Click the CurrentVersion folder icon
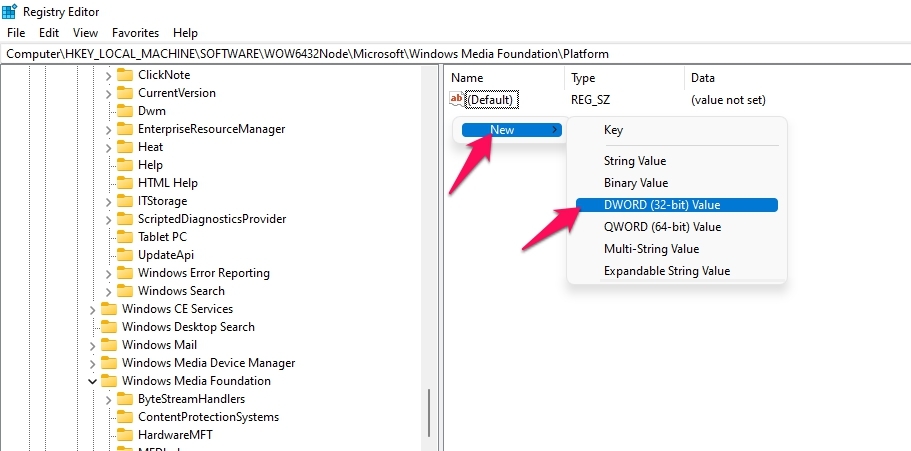 (x=125, y=93)
